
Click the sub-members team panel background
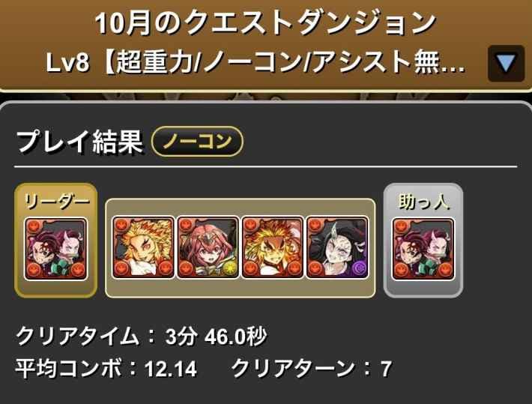coord(241,288)
